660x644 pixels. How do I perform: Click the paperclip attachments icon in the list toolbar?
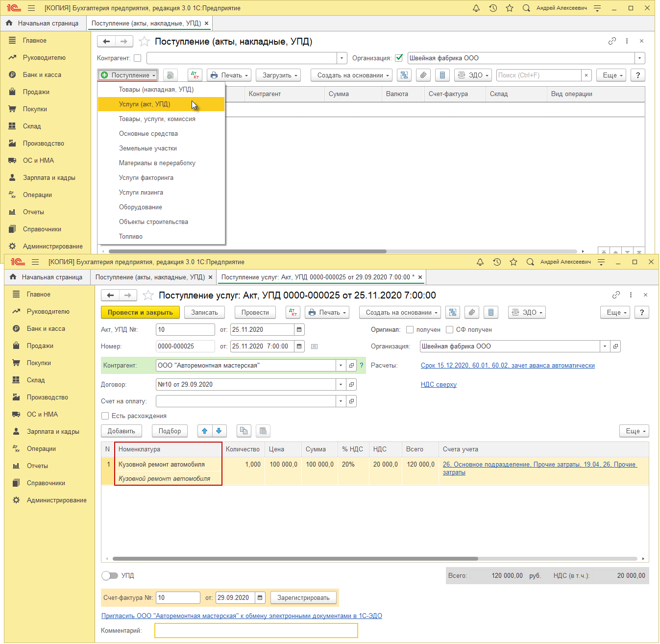pyautogui.click(x=423, y=75)
